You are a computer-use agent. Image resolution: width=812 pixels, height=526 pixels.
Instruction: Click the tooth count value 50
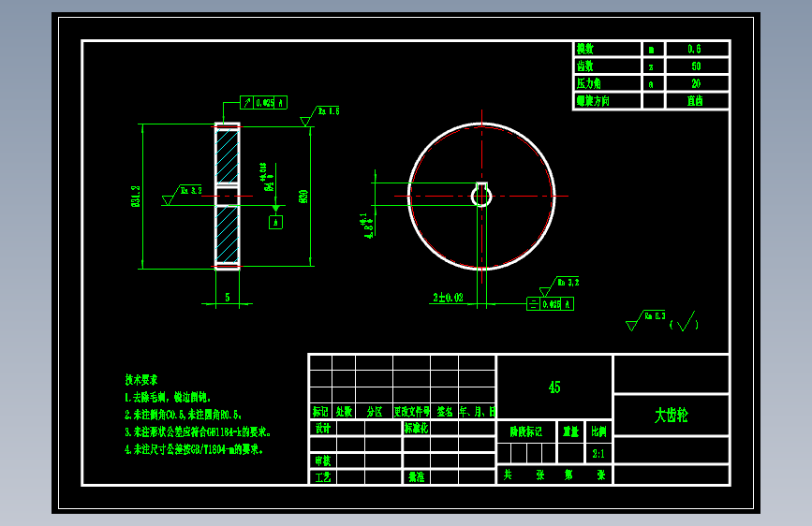[x=696, y=66]
